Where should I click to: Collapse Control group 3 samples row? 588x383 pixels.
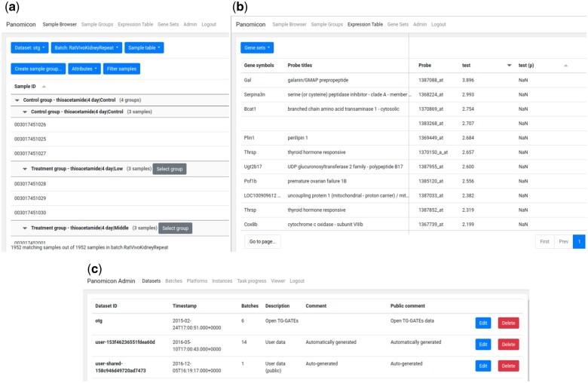click(x=25, y=112)
